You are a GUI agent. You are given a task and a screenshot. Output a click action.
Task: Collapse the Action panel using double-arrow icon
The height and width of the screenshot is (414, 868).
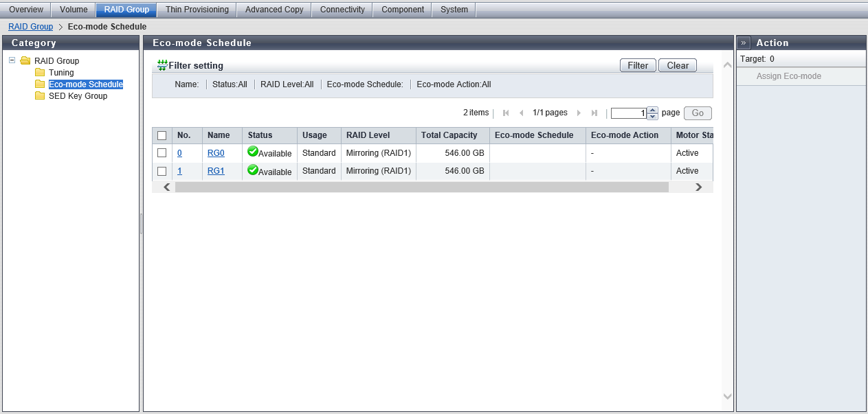744,43
